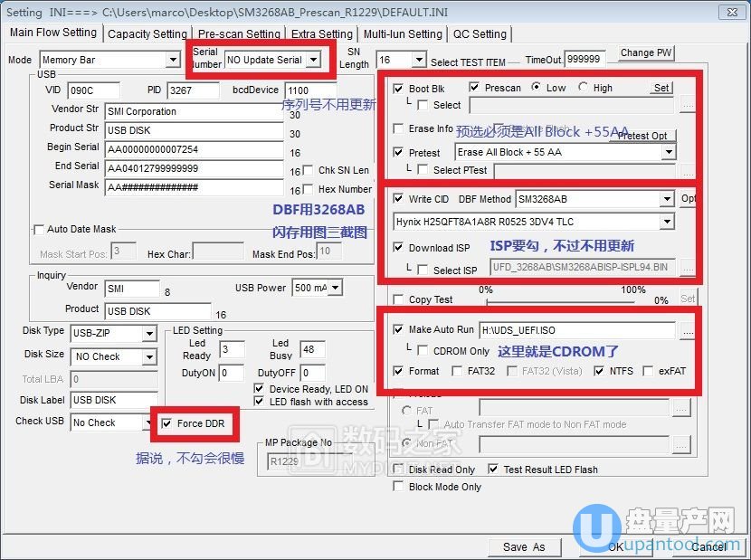Click the Begin Serial input field
The image size is (751, 560).
[x=195, y=149]
